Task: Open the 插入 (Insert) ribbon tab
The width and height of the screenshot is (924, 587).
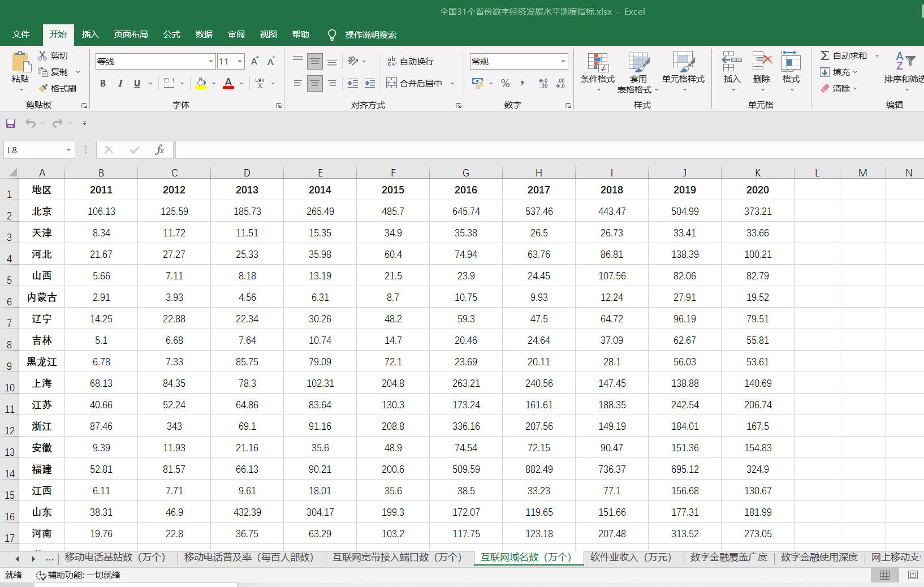Action: [90, 34]
